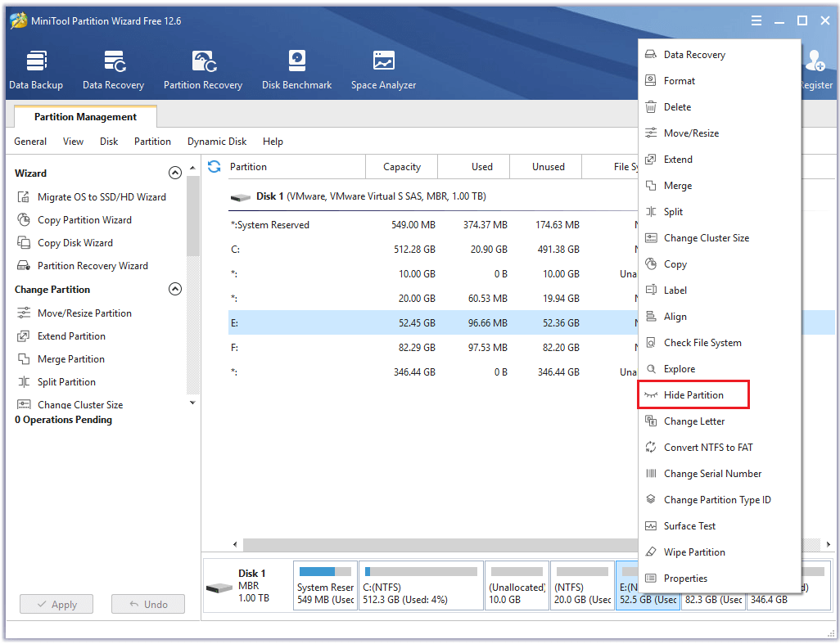The image size is (840, 644).
Task: Click the C:(NTFS) block in disk map
Action: 421,585
